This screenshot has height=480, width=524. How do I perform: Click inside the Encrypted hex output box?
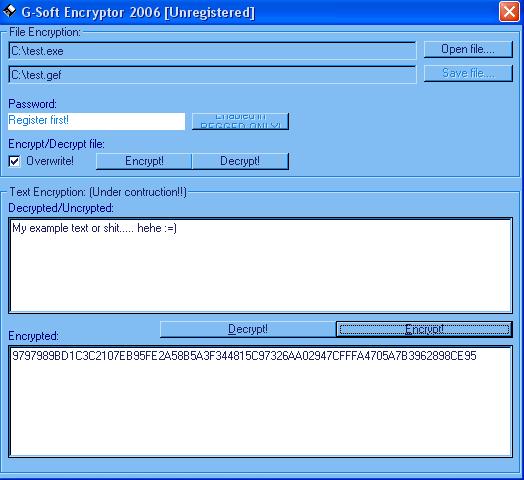click(x=260, y=401)
